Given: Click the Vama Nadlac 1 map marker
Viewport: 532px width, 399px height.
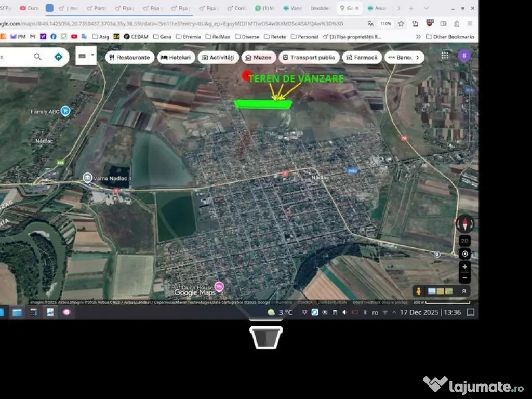Looking at the screenshot, I should [x=87, y=178].
